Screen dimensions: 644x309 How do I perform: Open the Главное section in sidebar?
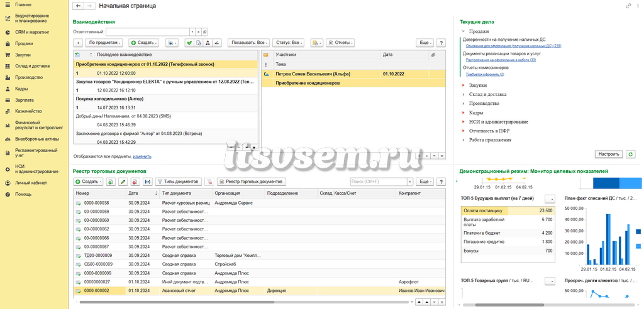23,4
